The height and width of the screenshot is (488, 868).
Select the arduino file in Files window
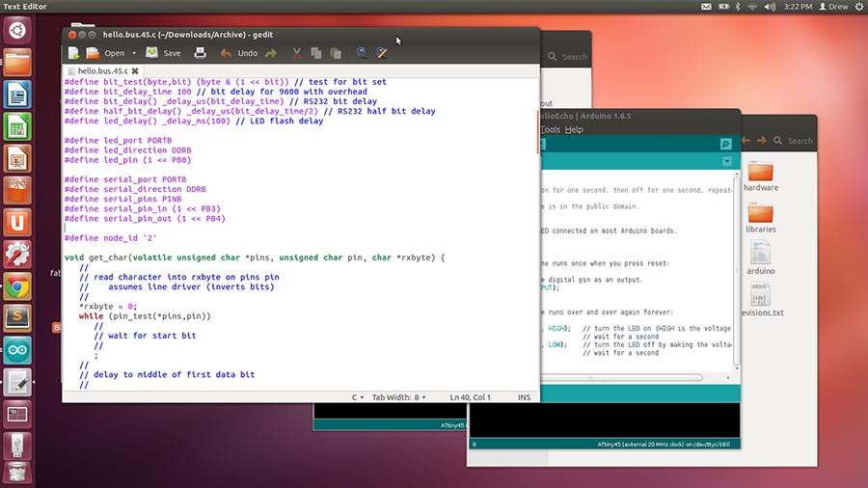click(x=761, y=258)
